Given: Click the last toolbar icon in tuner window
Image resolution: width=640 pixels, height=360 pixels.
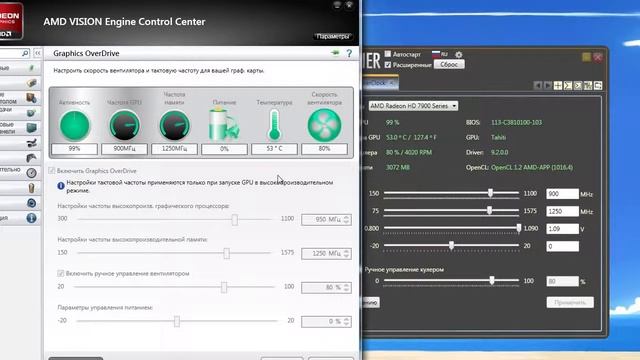Looking at the screenshot, I should (x=598, y=85).
